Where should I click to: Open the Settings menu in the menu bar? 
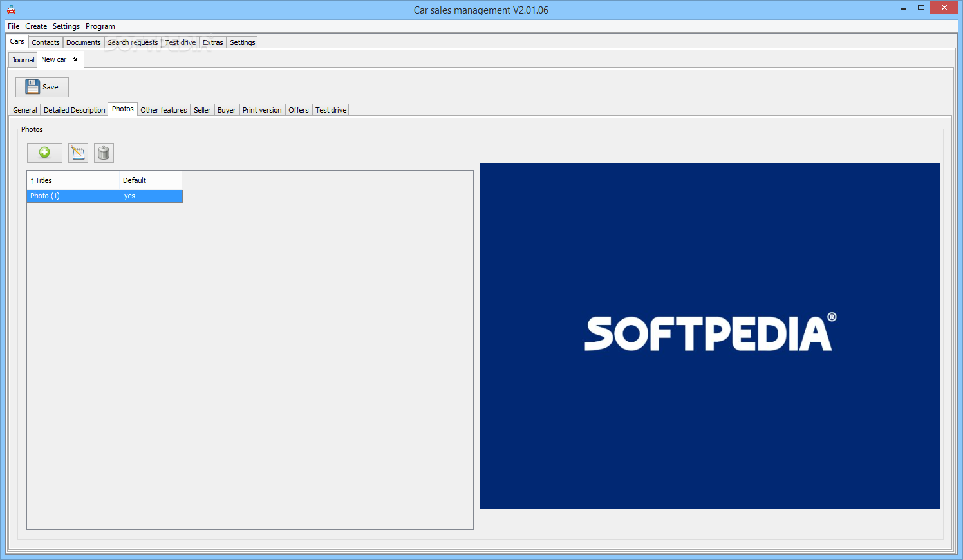[66, 26]
